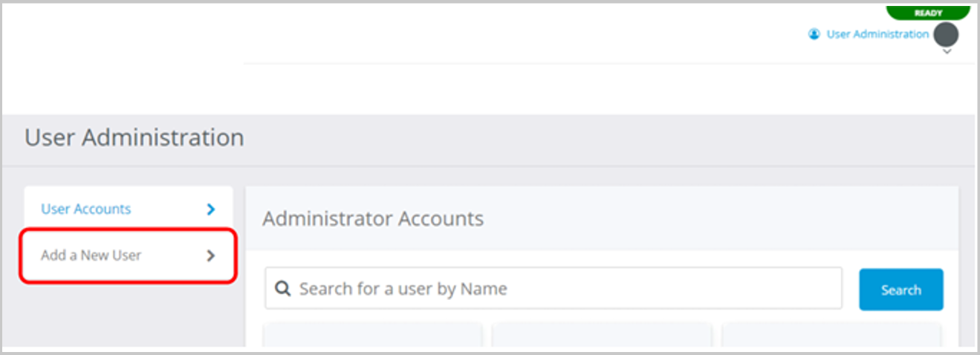Screen dimensions: 980x355
Task: Open the rightmost administrator account card
Action: (x=831, y=335)
